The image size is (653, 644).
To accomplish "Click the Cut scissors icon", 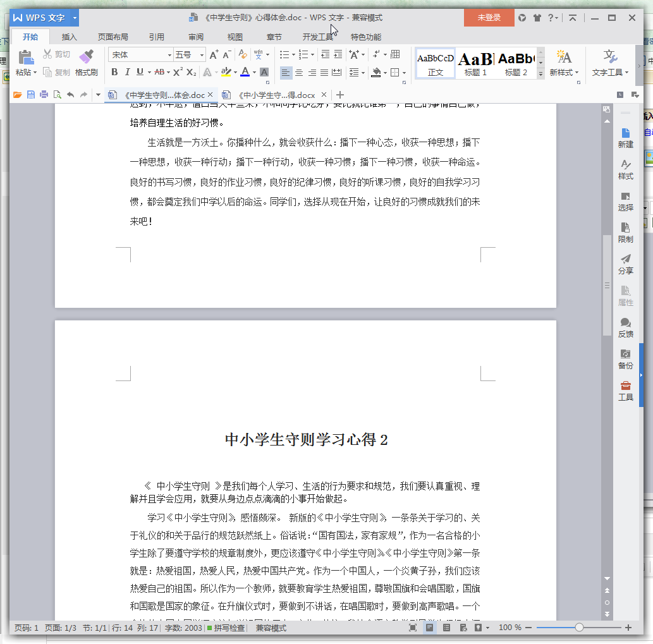I will (x=47, y=54).
